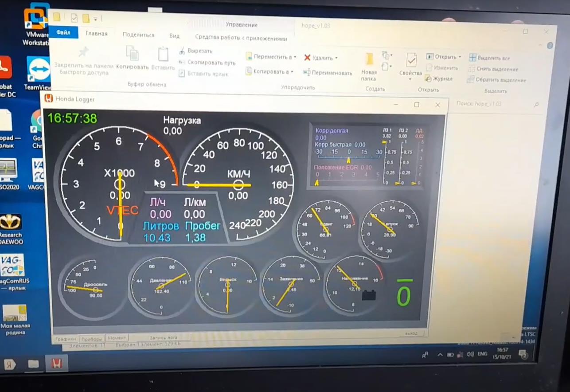
Task: Open File Explorer from the taskbar
Action: point(33,364)
